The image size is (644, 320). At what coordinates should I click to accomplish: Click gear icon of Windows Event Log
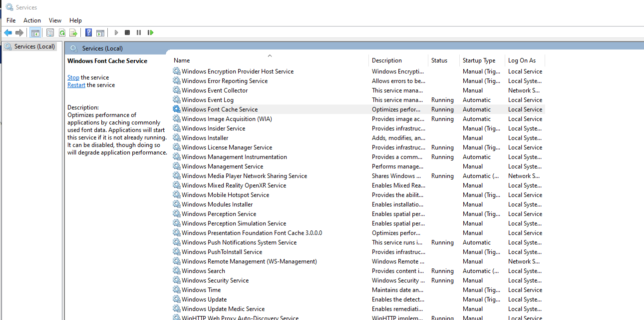[177, 100]
